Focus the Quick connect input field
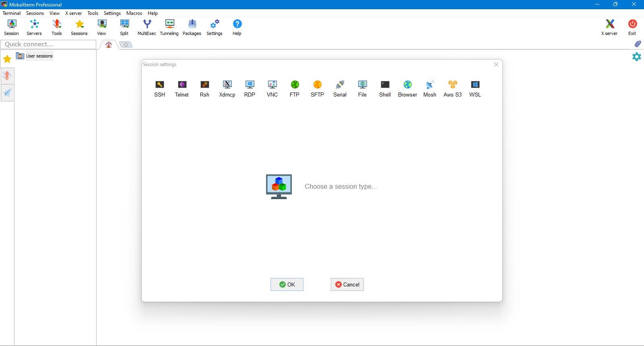 pyautogui.click(x=48, y=44)
